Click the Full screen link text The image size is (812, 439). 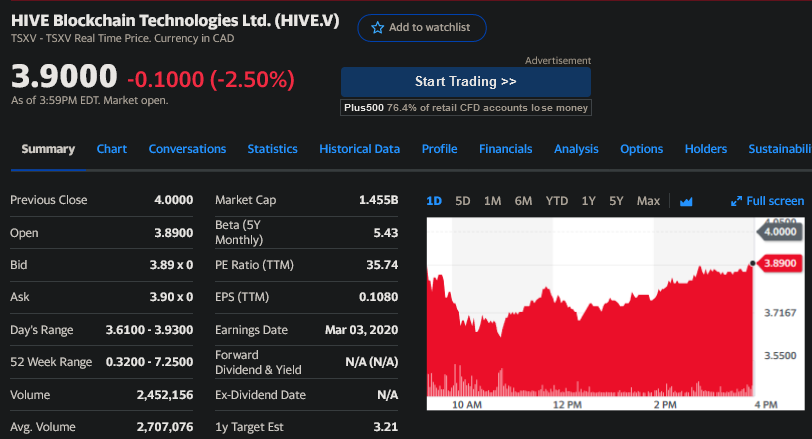click(775, 201)
